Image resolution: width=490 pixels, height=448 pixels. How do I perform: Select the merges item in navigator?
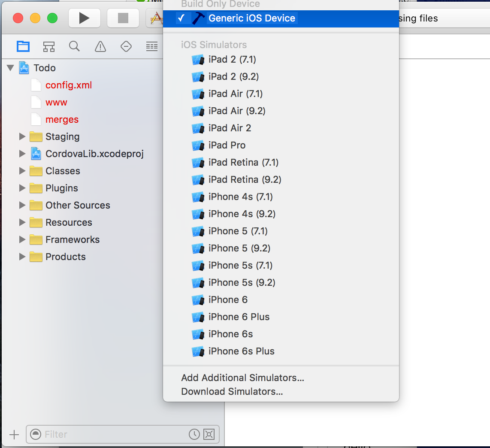click(x=62, y=119)
